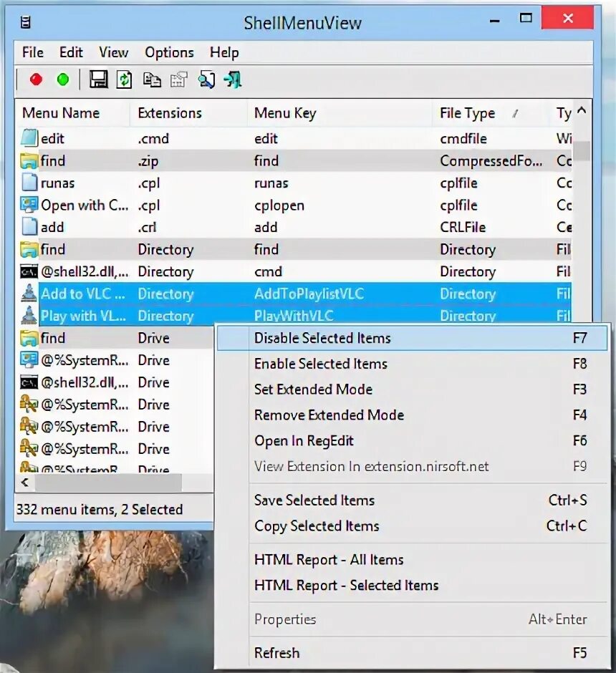Open the Edit menu

(x=71, y=52)
